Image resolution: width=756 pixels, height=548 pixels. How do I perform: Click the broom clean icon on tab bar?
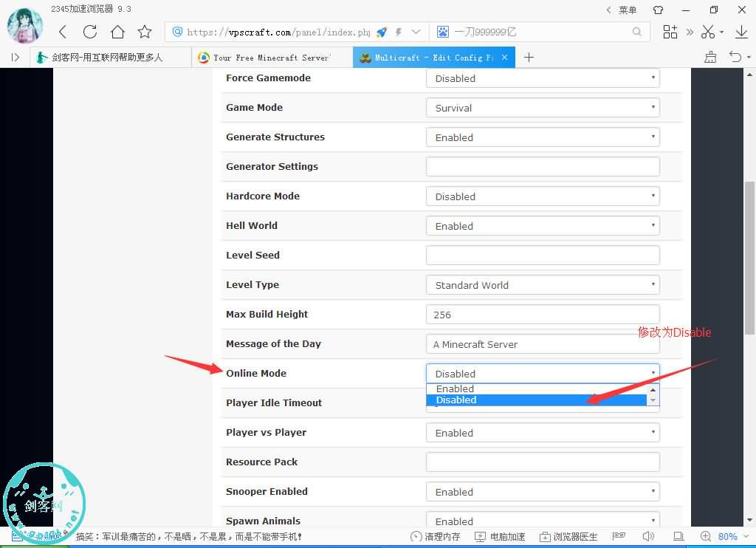tap(710, 57)
